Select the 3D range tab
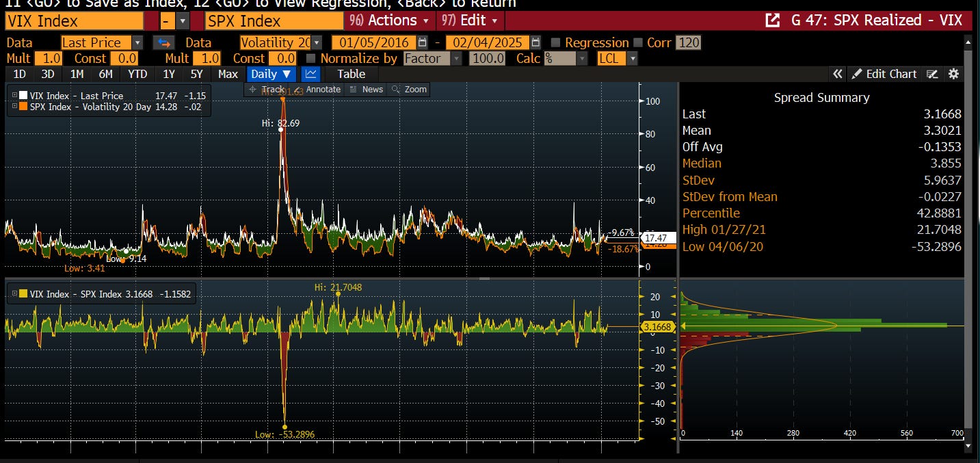 click(x=47, y=74)
